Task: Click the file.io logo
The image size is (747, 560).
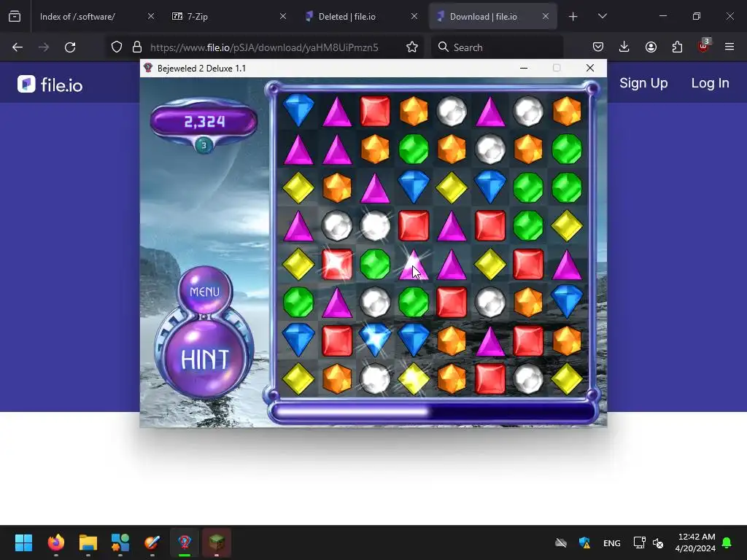Action: click(x=50, y=85)
